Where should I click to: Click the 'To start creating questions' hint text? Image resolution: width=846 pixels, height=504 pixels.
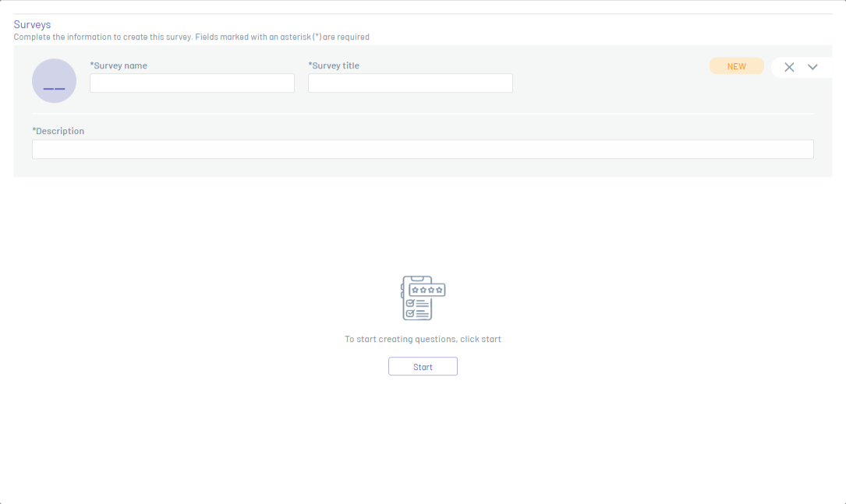(x=423, y=340)
